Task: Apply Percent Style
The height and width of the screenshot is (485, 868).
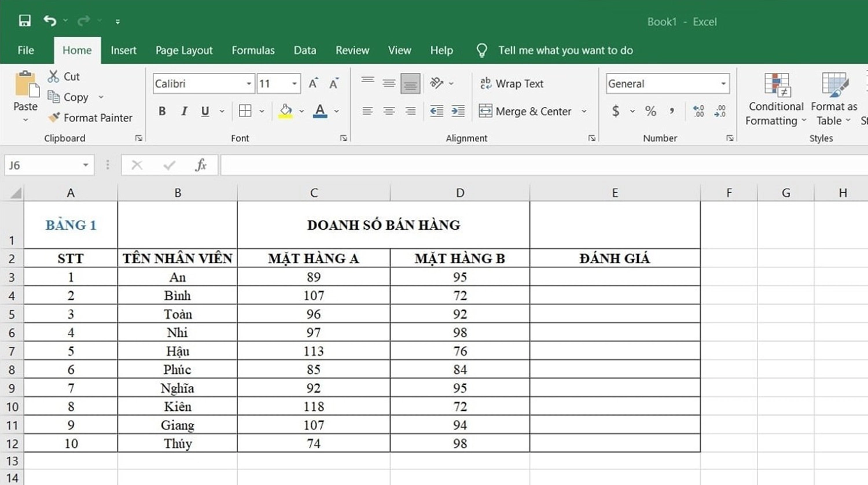Action: coord(651,111)
